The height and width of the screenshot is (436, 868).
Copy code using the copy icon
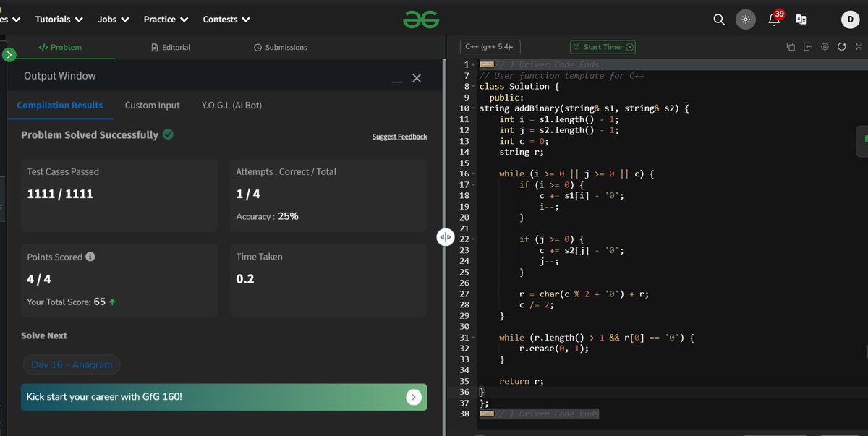point(791,47)
